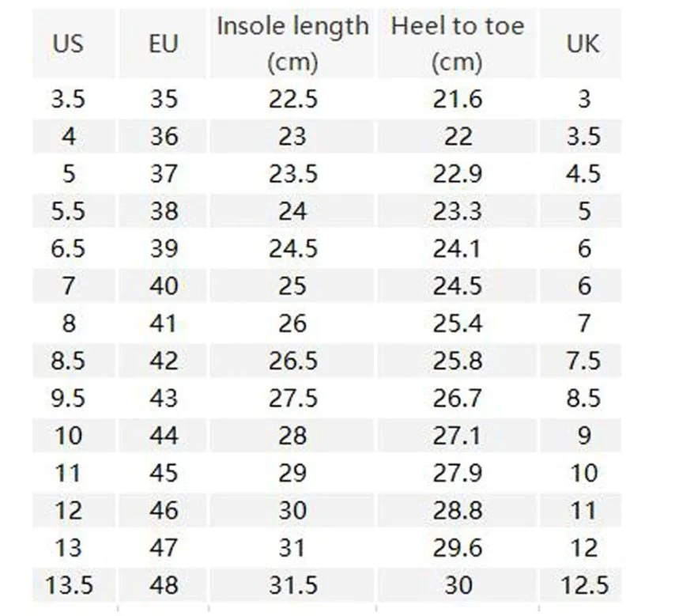
Task: Select EU size 35 cell
Action: click(x=163, y=99)
